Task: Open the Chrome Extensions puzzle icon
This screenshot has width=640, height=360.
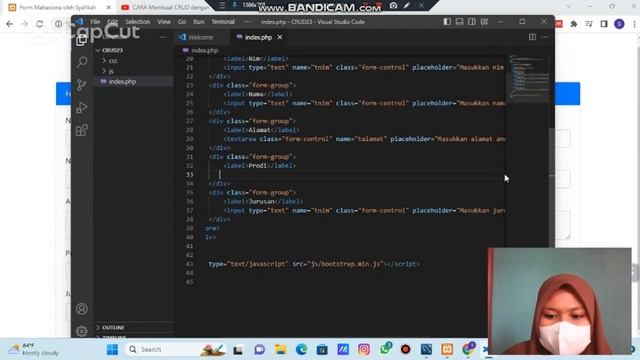Action: tap(573, 24)
